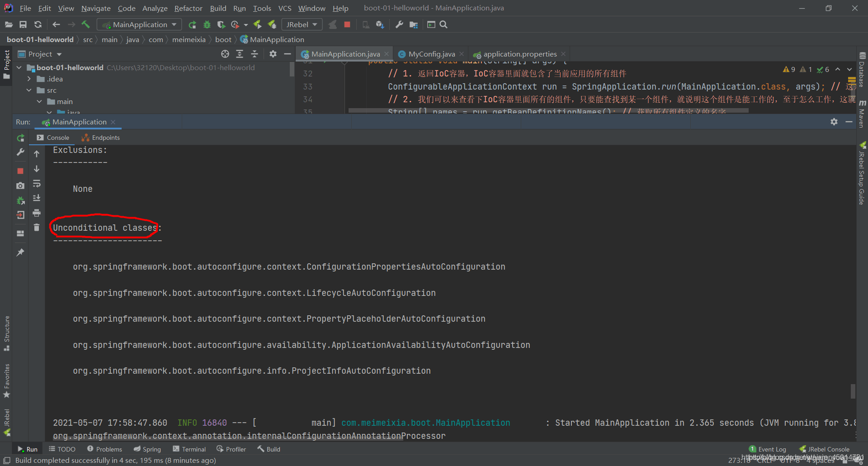The width and height of the screenshot is (868, 466).
Task: Click the Run Anything icon
Action: (x=431, y=24)
